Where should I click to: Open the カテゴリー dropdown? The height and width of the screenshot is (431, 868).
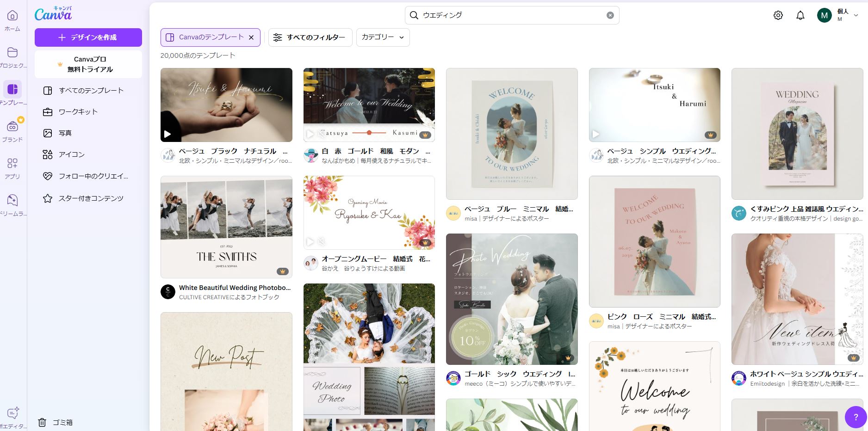click(x=383, y=37)
